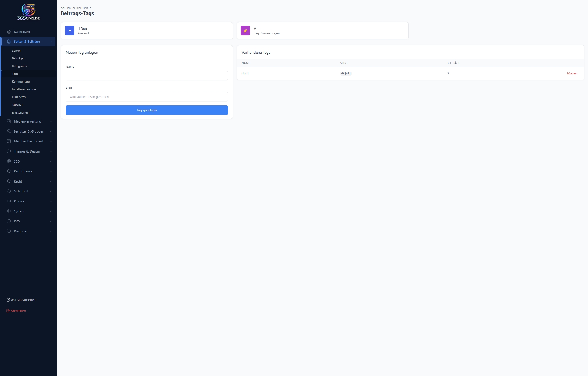Collapse the Seiten & Beiträge chevron
The width and height of the screenshot is (588, 376).
pos(51,42)
